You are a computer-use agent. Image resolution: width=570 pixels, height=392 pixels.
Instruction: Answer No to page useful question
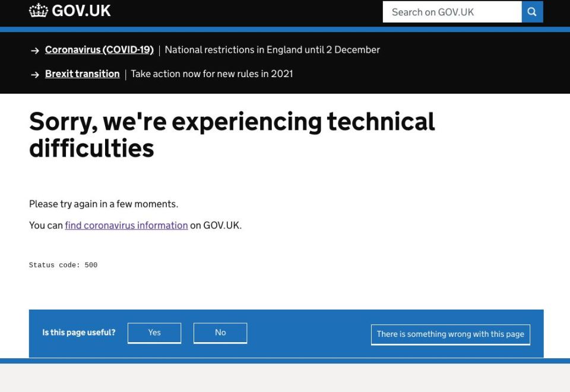pos(220,333)
